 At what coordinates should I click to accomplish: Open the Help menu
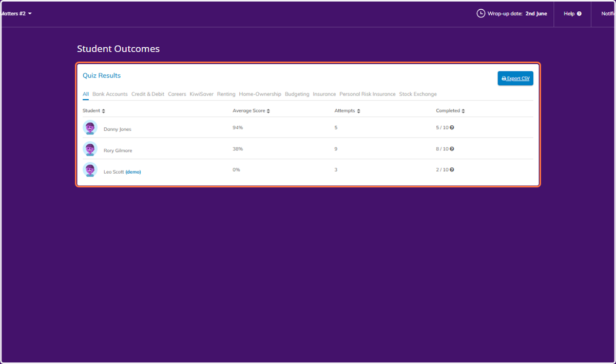click(x=572, y=13)
